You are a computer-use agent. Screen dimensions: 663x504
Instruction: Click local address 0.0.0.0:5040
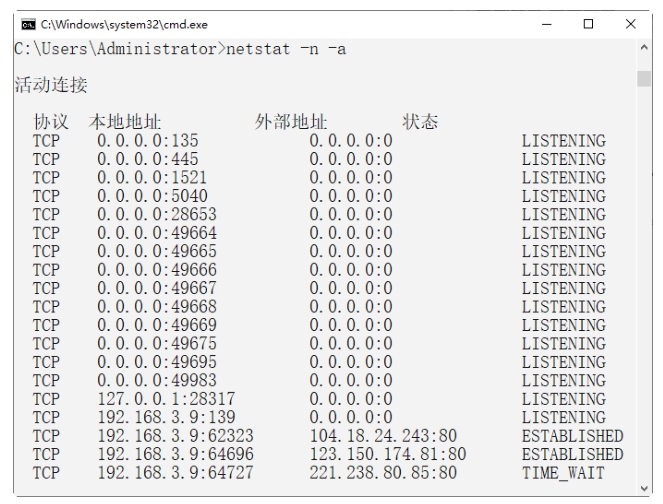click(152, 196)
